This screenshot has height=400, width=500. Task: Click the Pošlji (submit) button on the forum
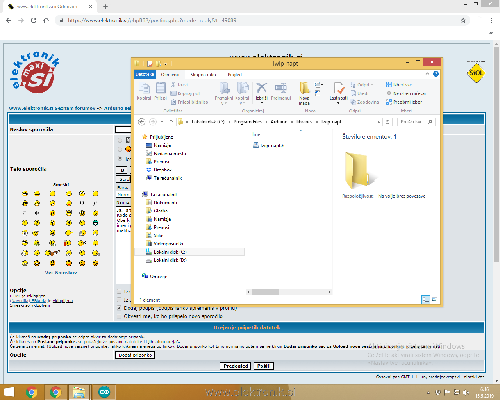[x=264, y=366]
